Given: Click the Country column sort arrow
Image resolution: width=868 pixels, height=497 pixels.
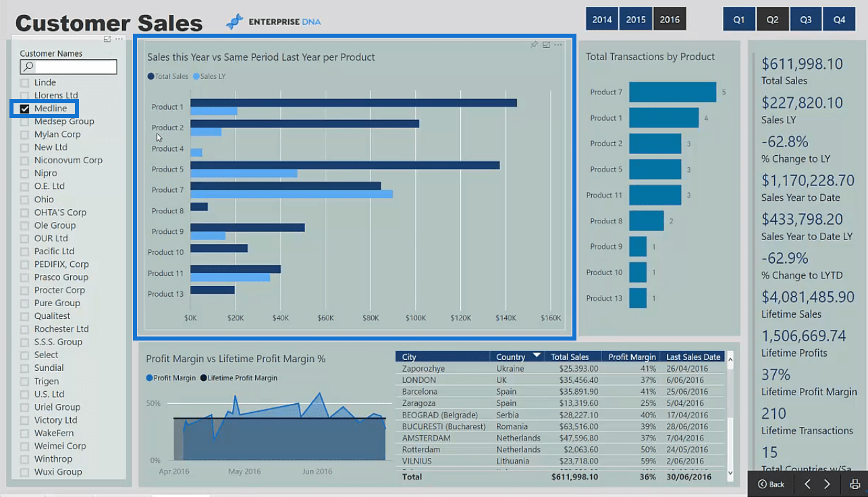Looking at the screenshot, I should point(537,355).
